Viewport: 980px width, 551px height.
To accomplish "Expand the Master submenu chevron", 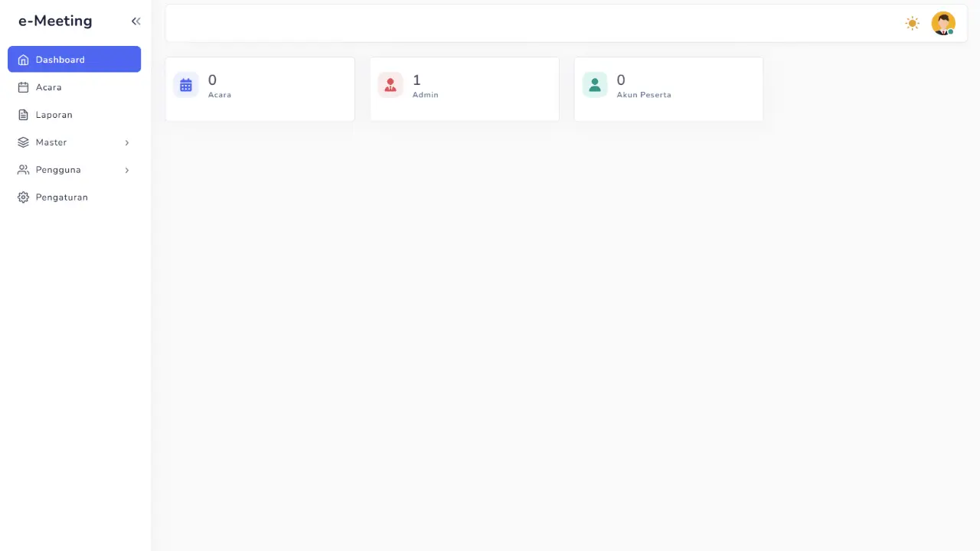I will (x=127, y=142).
